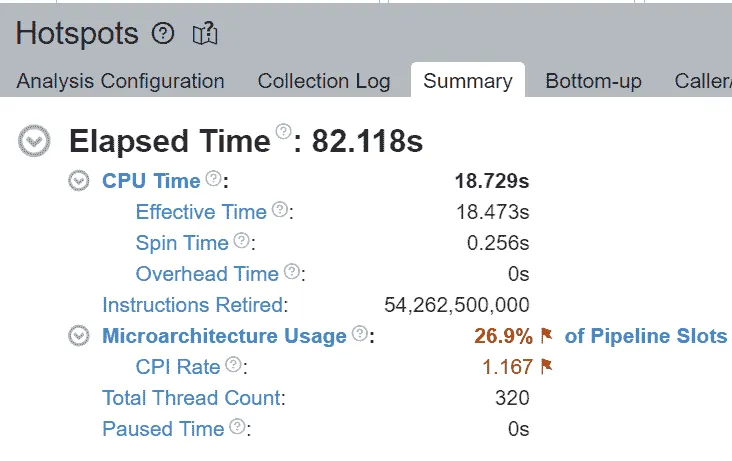Click the flag icon beside CPI Rate 1.167
732x461 pixels.
tap(546, 367)
